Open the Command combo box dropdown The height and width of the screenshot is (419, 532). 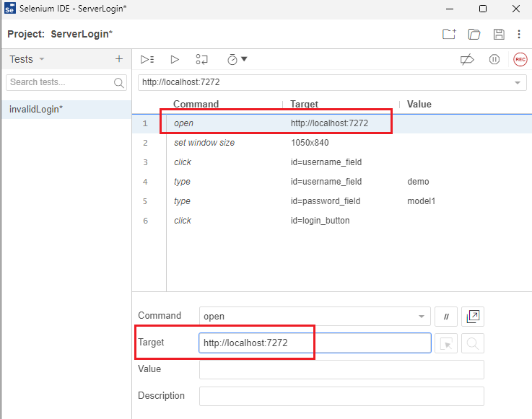[x=422, y=317]
